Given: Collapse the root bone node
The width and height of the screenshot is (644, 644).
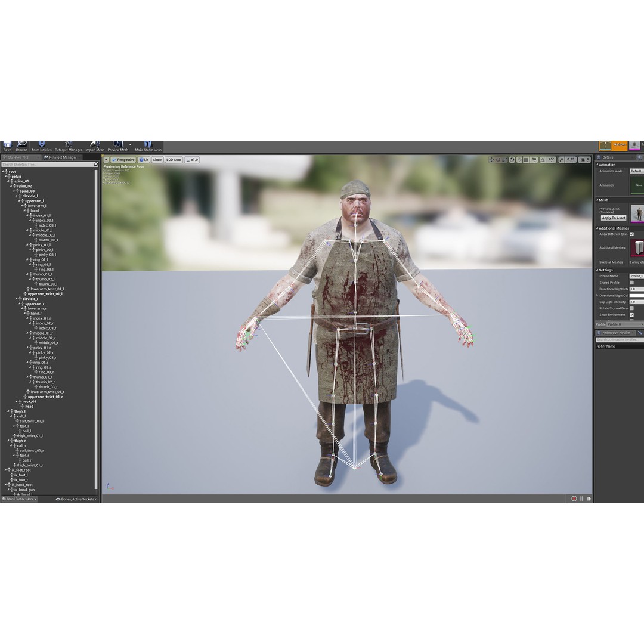Looking at the screenshot, I should click(3, 172).
